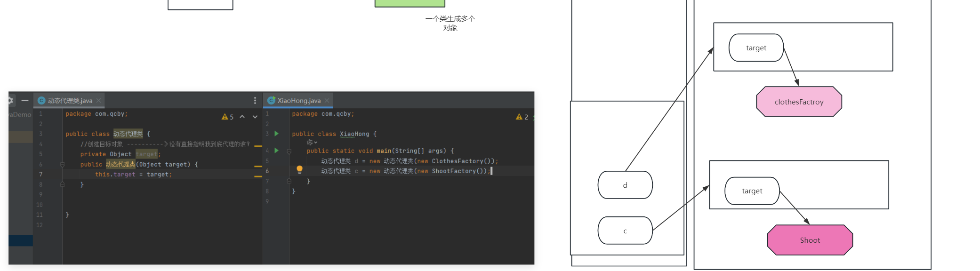The height and width of the screenshot is (271, 980).
Task: Switch to the XiaoHong.java editor tab
Action: click(299, 101)
